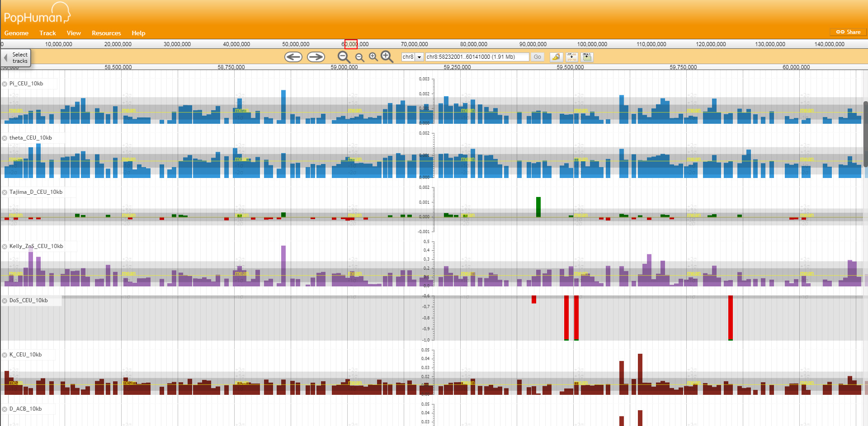This screenshot has width=868, height=426.
Task: Click the rightmost green table toolbar icon
Action: point(587,57)
